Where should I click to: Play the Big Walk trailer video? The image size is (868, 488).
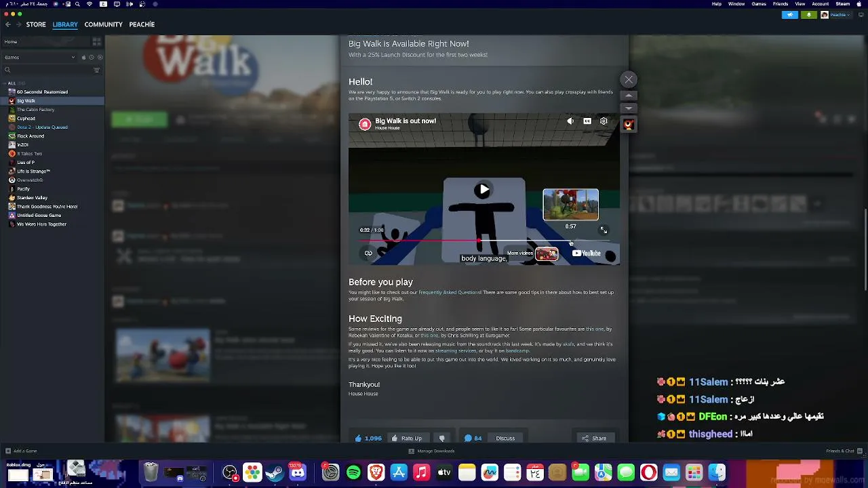tap(484, 190)
